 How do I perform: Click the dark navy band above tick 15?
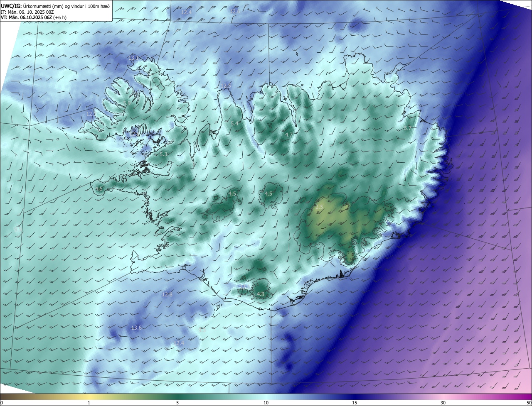(355, 396)
